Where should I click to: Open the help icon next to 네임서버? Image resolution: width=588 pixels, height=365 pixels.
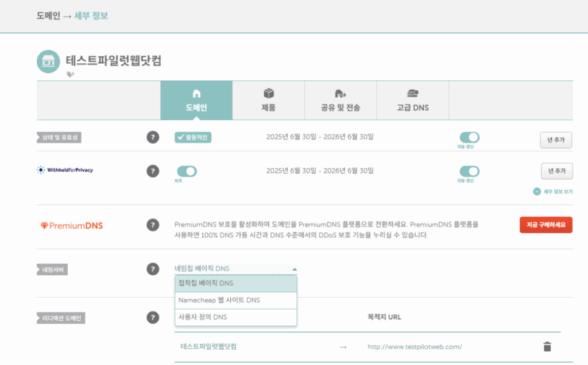pos(152,268)
